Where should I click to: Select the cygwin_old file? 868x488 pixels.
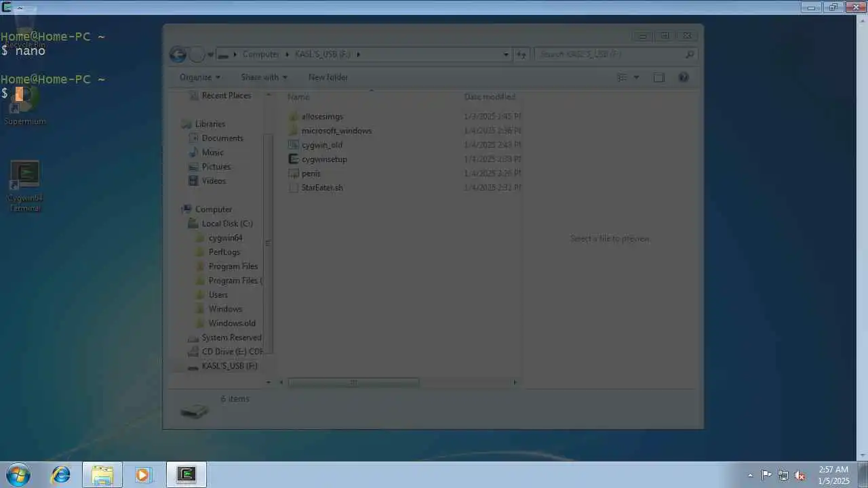321,145
